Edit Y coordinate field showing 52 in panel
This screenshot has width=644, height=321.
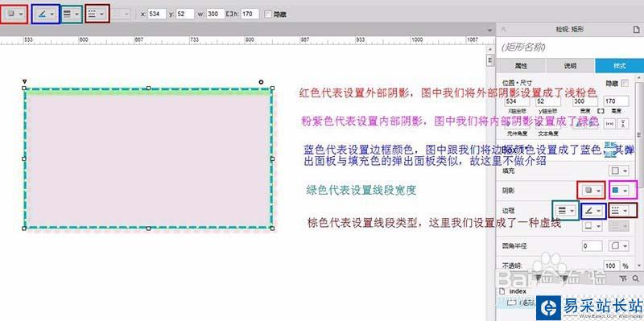click(548, 101)
